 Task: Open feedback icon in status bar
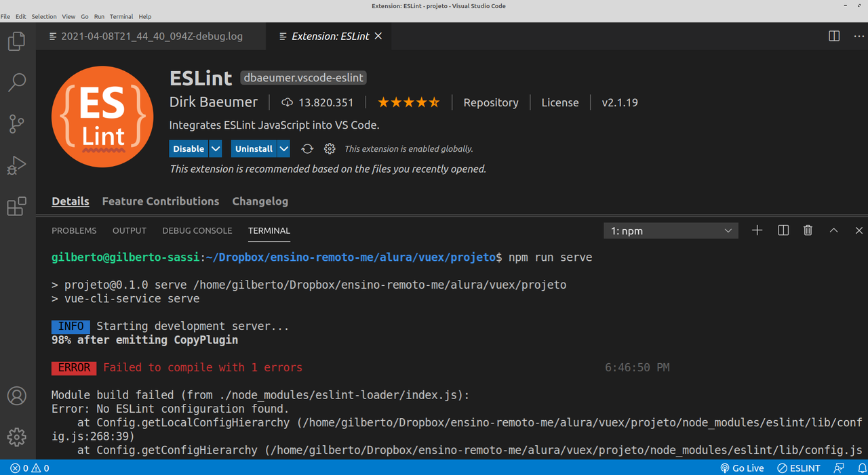pos(839,468)
